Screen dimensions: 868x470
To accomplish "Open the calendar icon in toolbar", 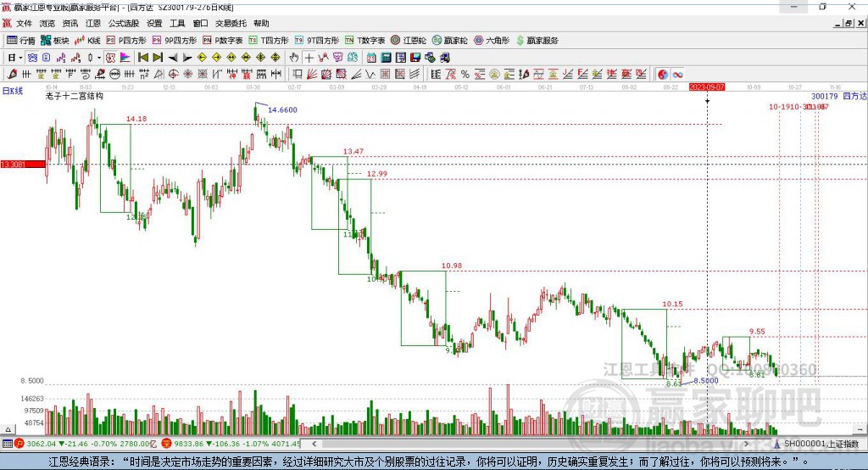I will tap(371, 58).
